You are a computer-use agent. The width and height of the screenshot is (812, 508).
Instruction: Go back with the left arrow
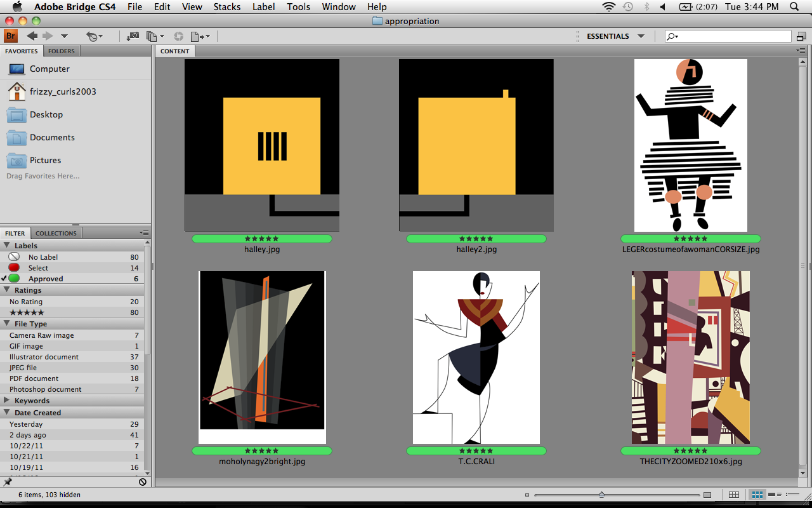coord(32,36)
